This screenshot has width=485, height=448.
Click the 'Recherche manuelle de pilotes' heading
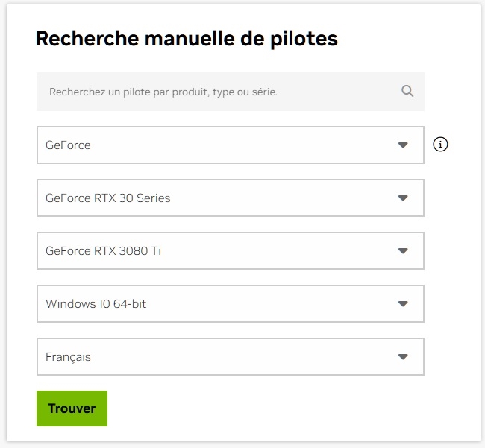click(187, 39)
